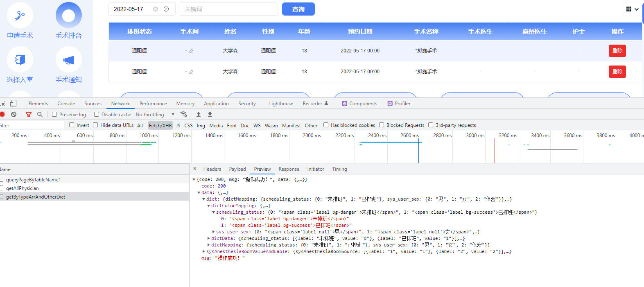Select the getByTypeArrAndOtherDict request row
Screen dimensions: 644x287
[x=94, y=197]
